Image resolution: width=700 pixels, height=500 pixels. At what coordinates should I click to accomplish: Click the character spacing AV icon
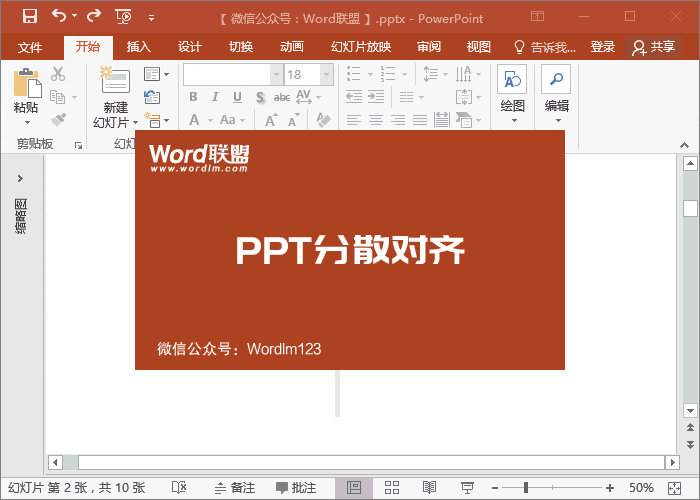pyautogui.click(x=304, y=97)
